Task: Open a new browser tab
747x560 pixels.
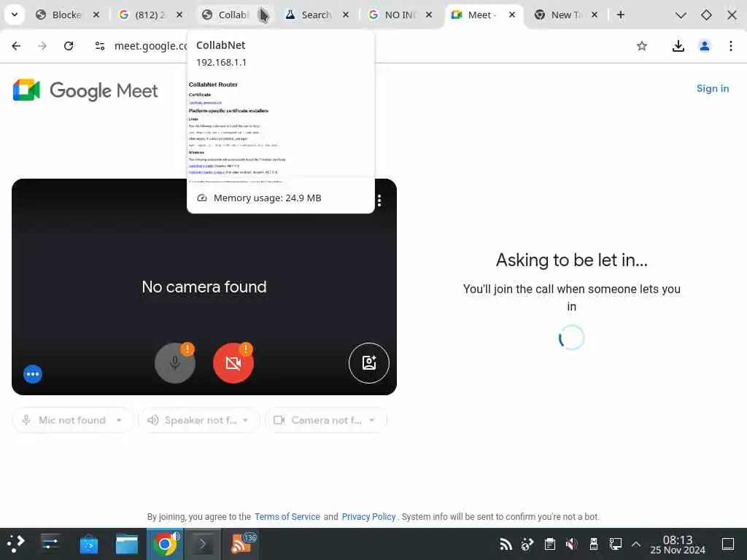Action: coord(620,15)
